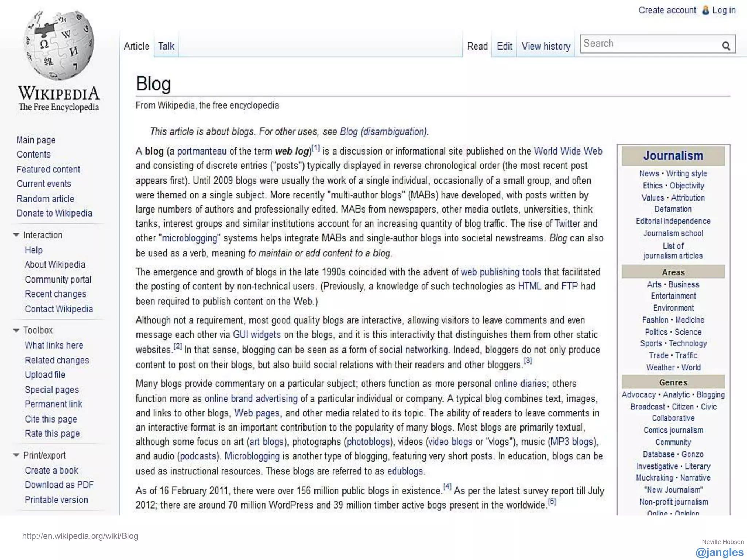This screenshot has height=560, width=747.
Task: Collapse the Interaction sidebar section arrow
Action: tap(16, 235)
